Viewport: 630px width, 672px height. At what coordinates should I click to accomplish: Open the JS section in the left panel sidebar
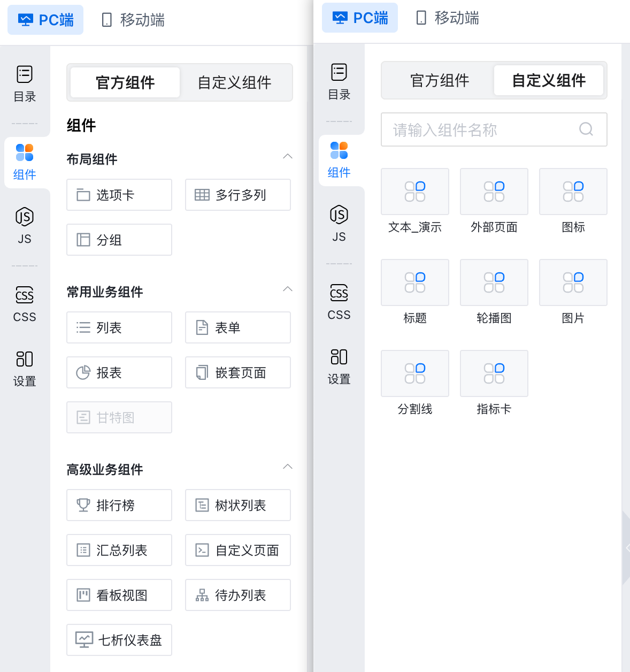pyautogui.click(x=25, y=226)
